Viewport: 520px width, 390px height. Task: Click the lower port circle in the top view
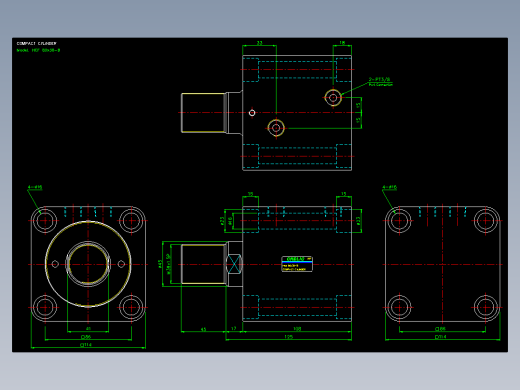276,128
